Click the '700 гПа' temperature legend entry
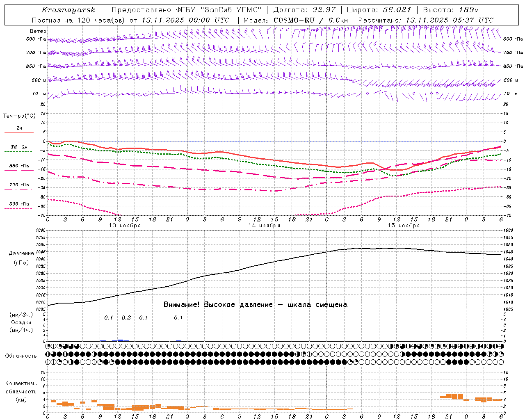525x420 pixels. coord(19,185)
